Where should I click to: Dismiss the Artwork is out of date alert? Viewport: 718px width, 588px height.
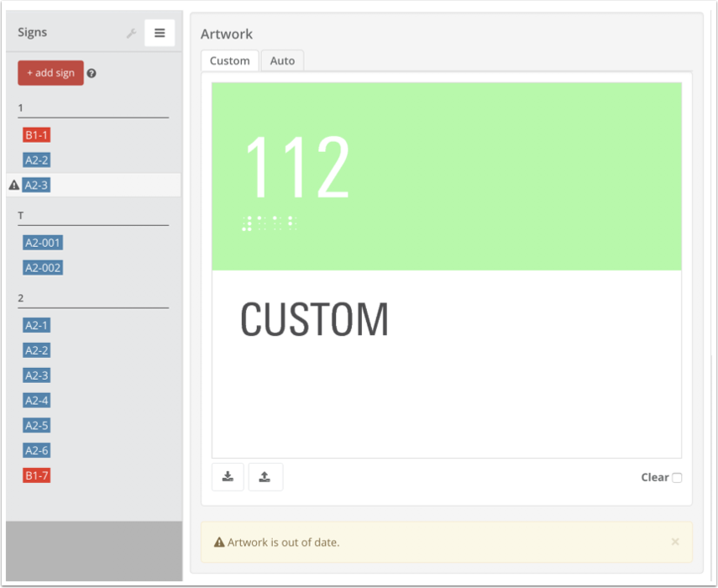tap(675, 542)
